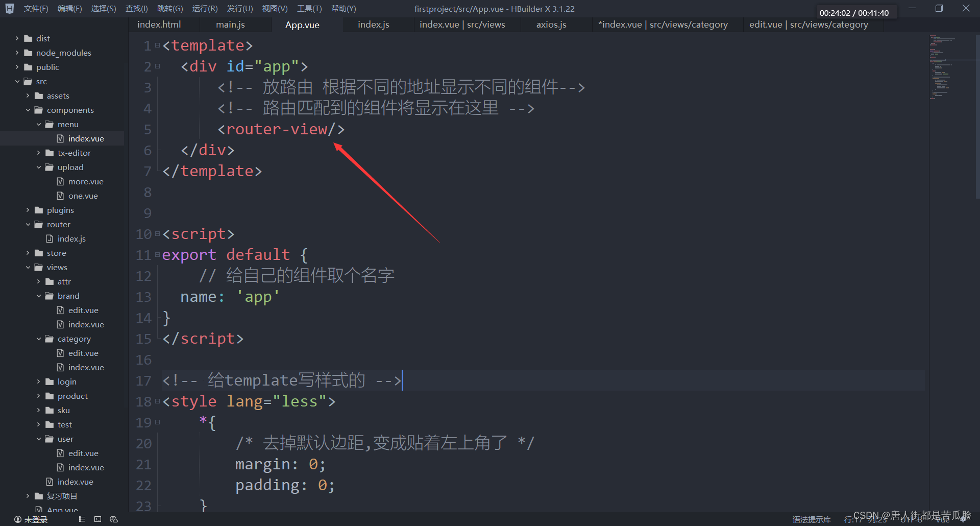This screenshot has width=980, height=526.
Task: Open the 帮助(Y) menu
Action: pyautogui.click(x=344, y=9)
